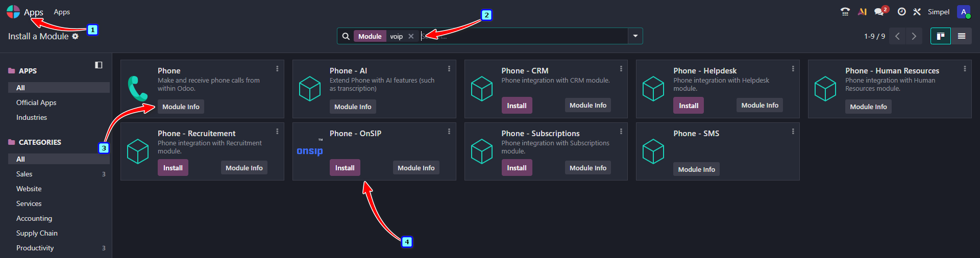
Task: Filter by Supply Chain category
Action: click(59, 233)
